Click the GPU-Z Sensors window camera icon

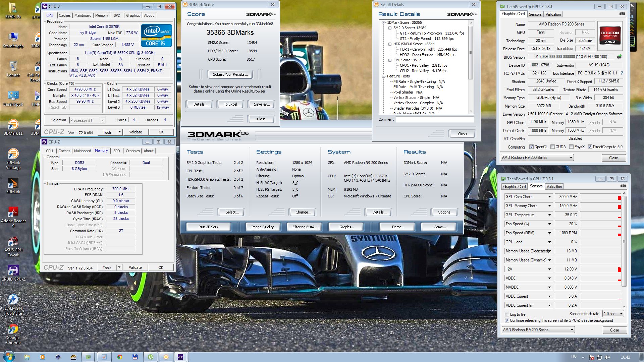coord(623,186)
